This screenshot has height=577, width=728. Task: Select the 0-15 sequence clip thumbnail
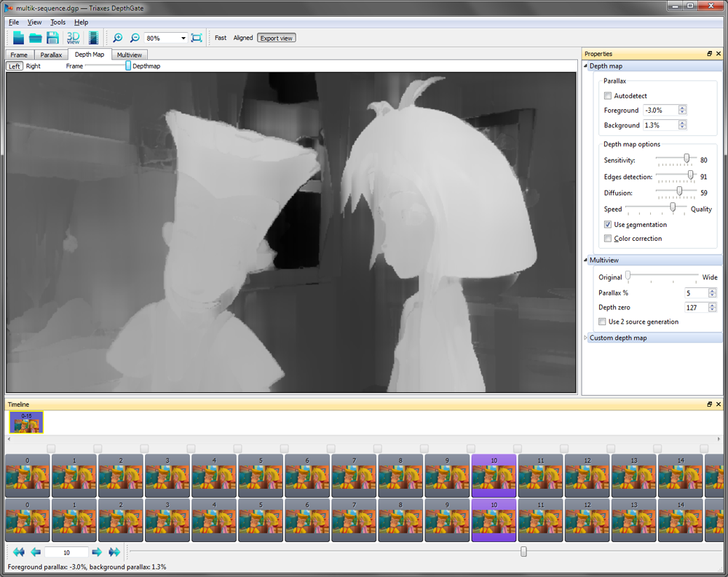pos(26,422)
